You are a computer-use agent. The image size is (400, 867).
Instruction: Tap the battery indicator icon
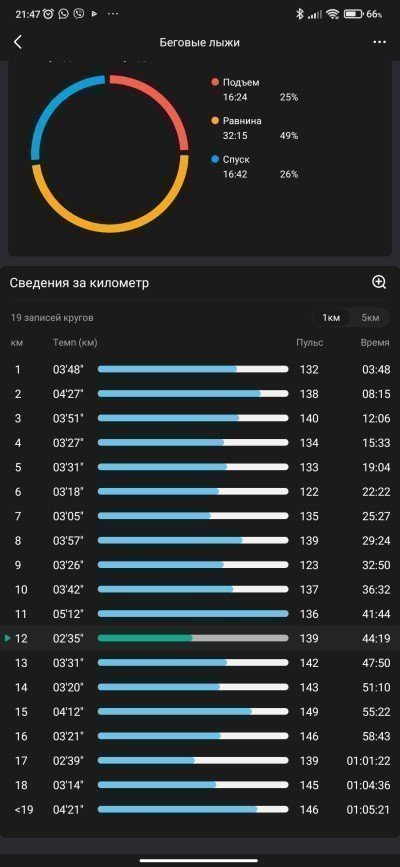click(352, 14)
